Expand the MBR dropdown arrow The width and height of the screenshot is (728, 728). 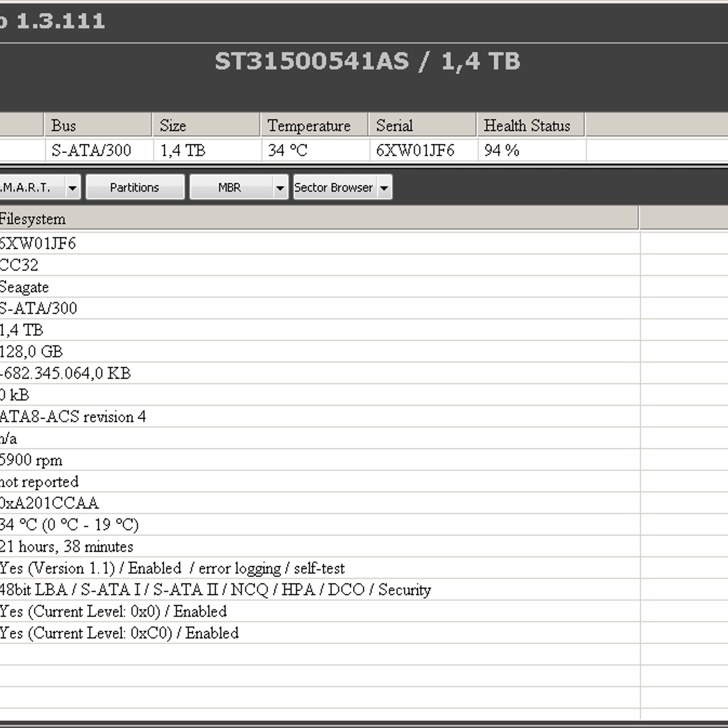pos(280,187)
